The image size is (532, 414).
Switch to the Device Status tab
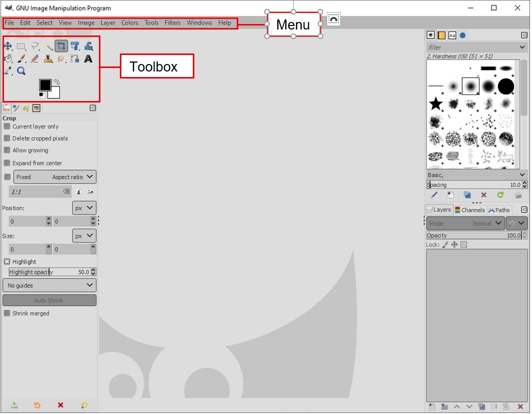pos(16,108)
